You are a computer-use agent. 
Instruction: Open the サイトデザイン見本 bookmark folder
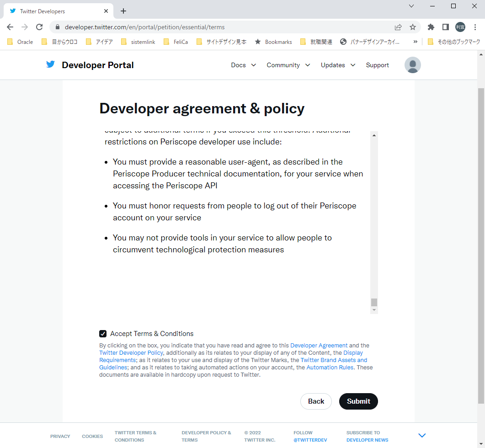tap(221, 42)
